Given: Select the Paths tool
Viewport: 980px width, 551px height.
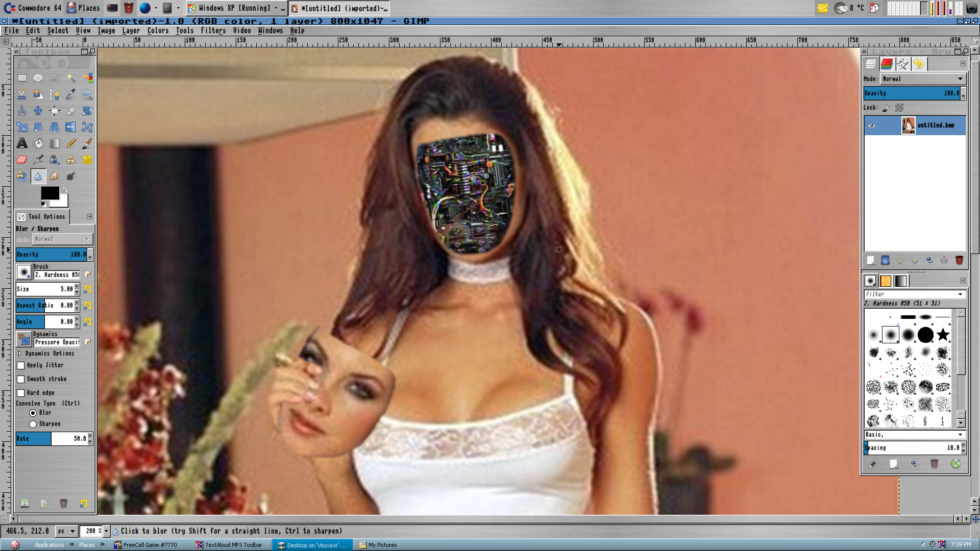Looking at the screenshot, I should point(55,94).
